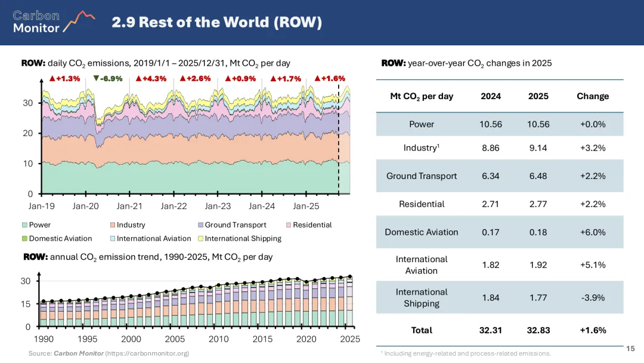
Task: Click the Domestic Aviation legend swatch
Action: pyautogui.click(x=24, y=238)
